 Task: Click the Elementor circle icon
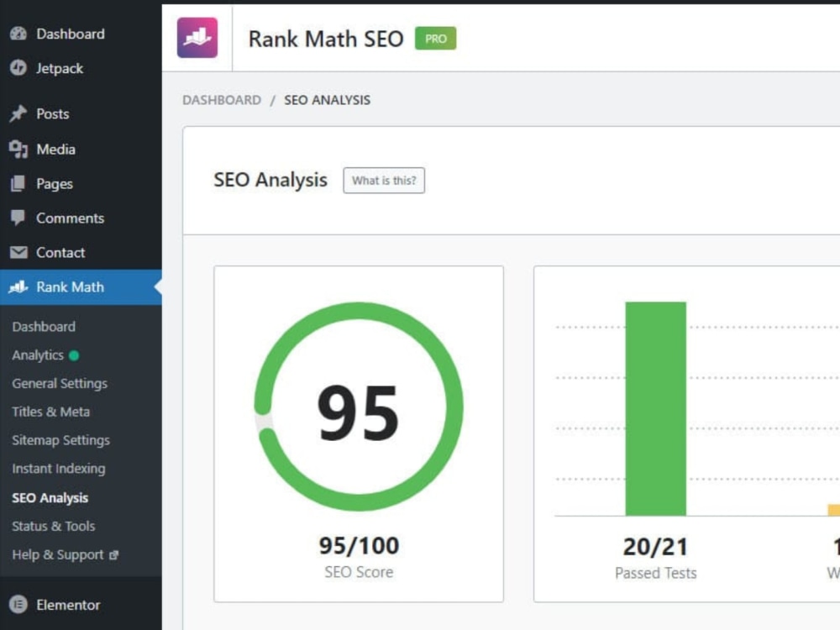tap(18, 605)
